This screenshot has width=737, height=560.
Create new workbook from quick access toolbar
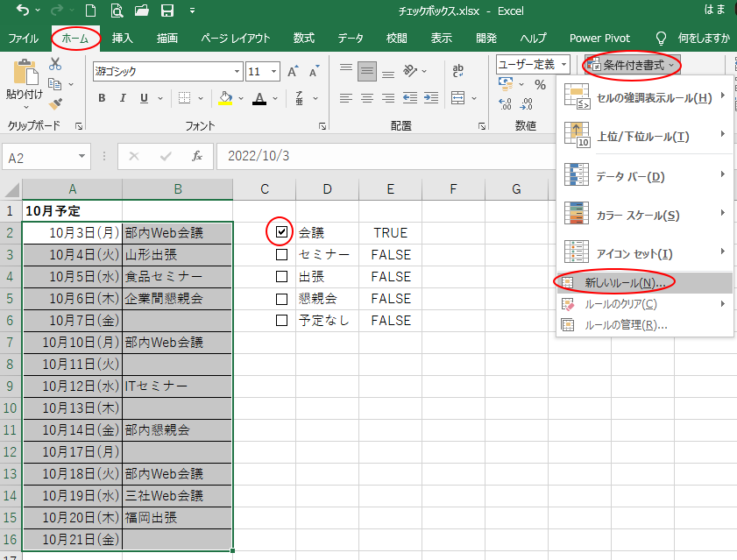click(x=91, y=11)
